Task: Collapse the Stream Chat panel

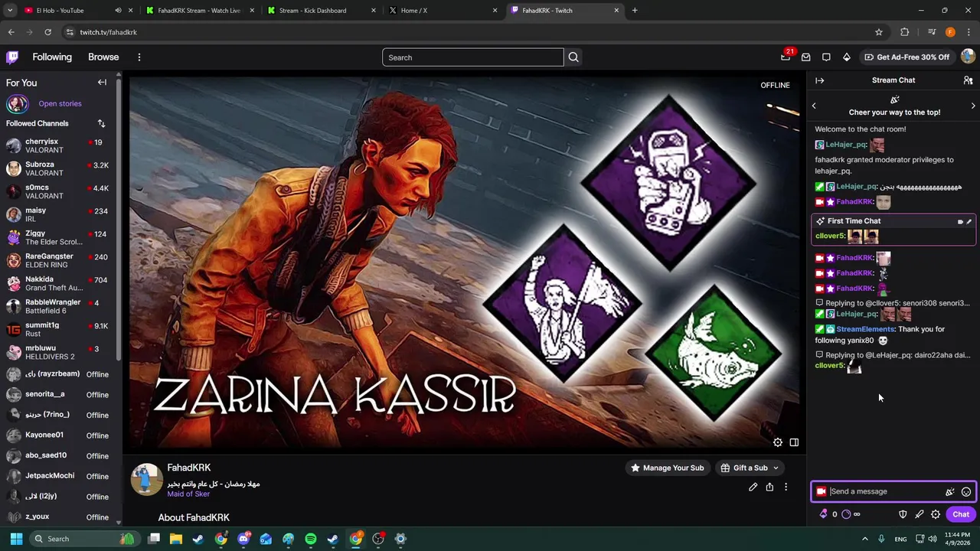Action: pos(819,80)
